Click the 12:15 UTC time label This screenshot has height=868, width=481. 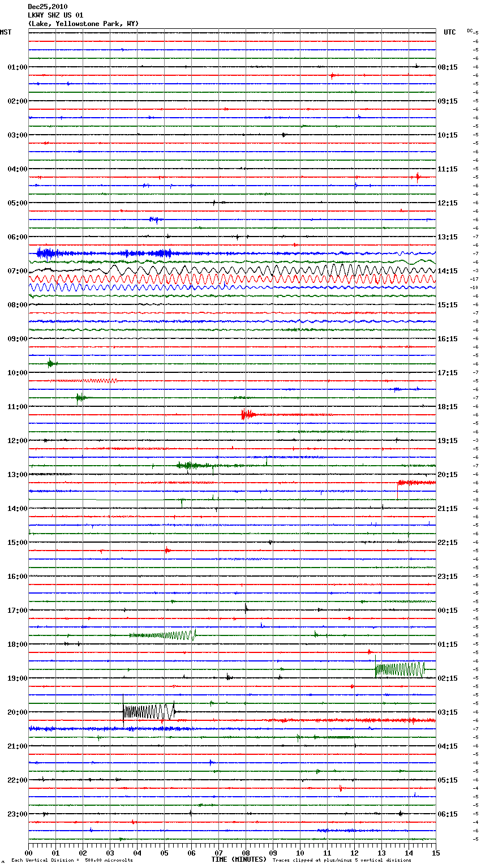tap(448, 203)
